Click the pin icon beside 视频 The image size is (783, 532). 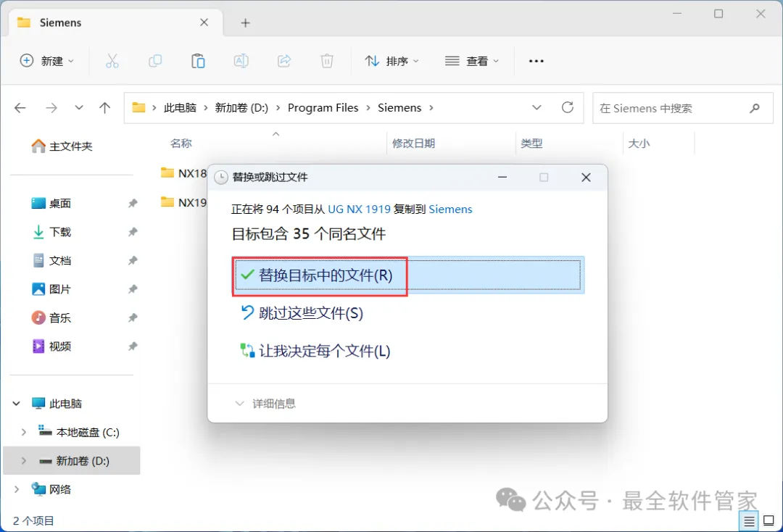coord(133,346)
